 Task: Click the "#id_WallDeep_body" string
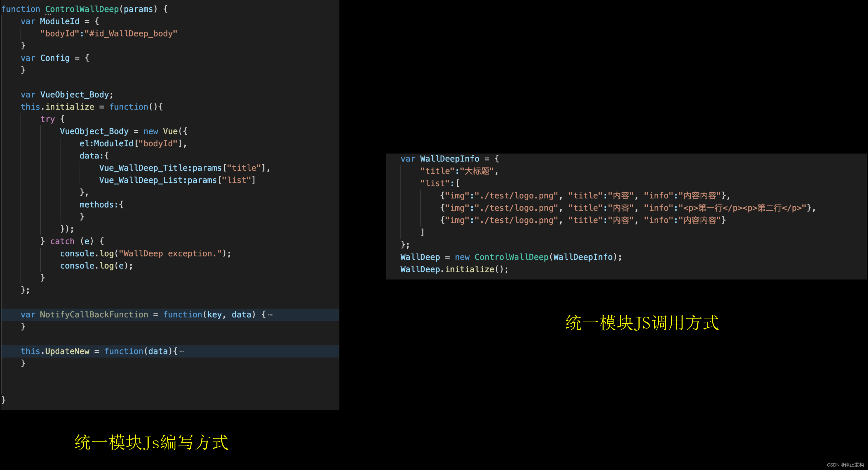coord(131,34)
